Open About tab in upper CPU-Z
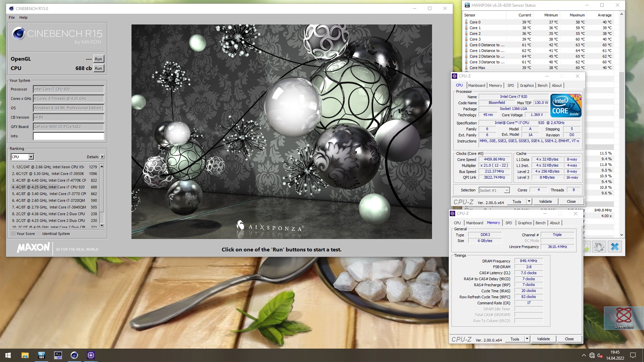Image resolution: width=644 pixels, height=362 pixels. point(557,85)
